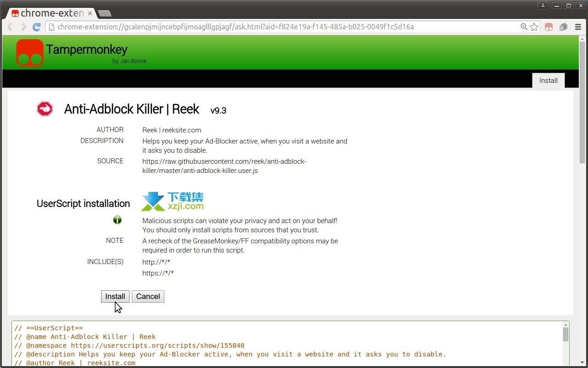588x368 pixels.
Task: Click the Install button
Action: click(x=115, y=297)
